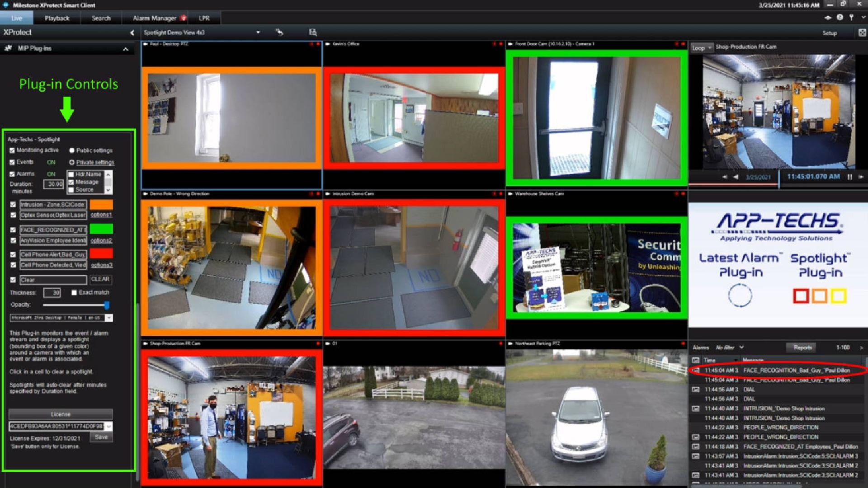Image resolution: width=868 pixels, height=488 pixels.
Task: Click the CLEAR button
Action: click(100, 279)
